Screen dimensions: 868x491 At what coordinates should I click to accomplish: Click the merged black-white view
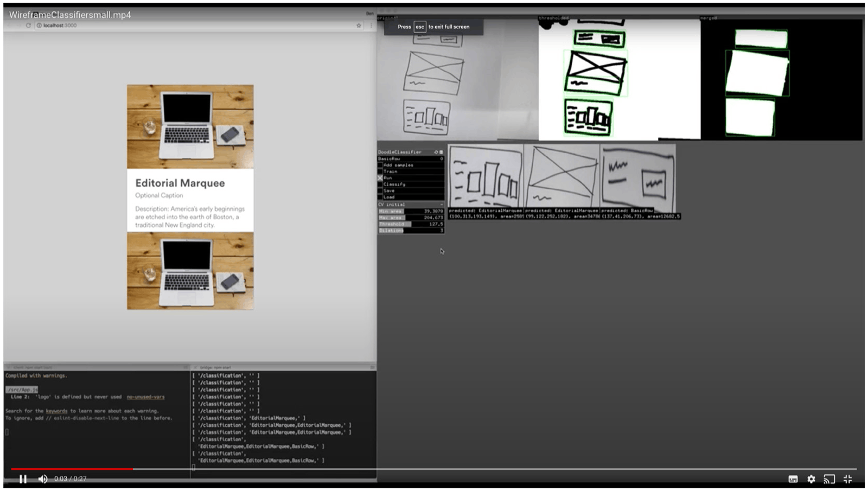tap(781, 80)
